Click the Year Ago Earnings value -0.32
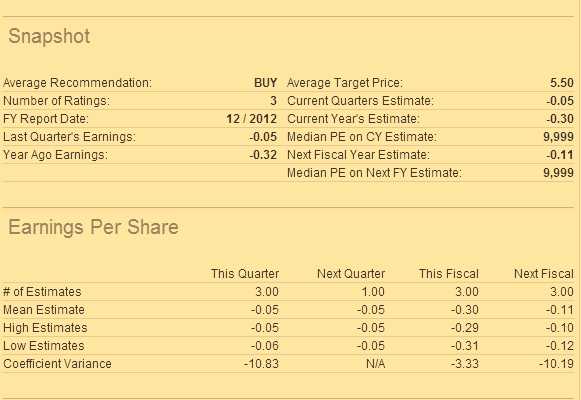Image resolution: width=581 pixels, height=400 pixels. point(263,155)
